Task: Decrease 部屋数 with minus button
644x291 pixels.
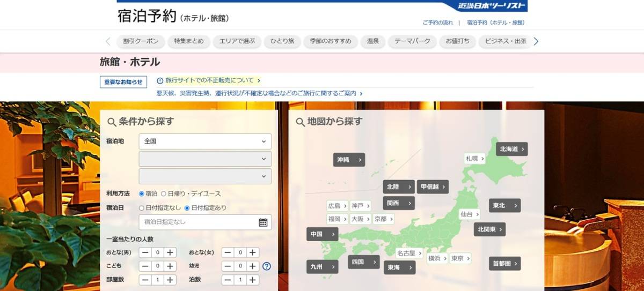Action: pos(145,280)
